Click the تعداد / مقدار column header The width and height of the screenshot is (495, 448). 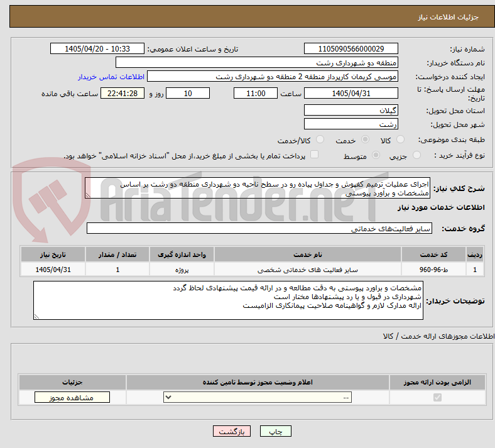pos(117,254)
